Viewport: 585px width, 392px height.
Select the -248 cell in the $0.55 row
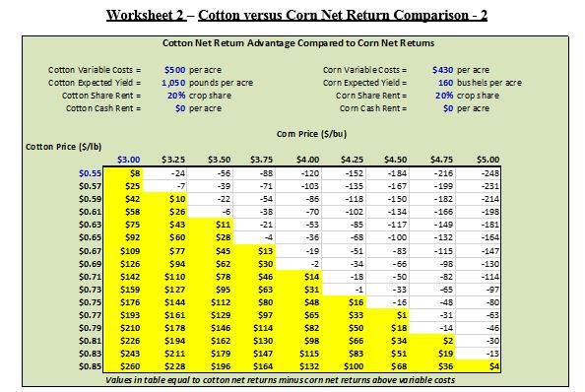point(479,173)
